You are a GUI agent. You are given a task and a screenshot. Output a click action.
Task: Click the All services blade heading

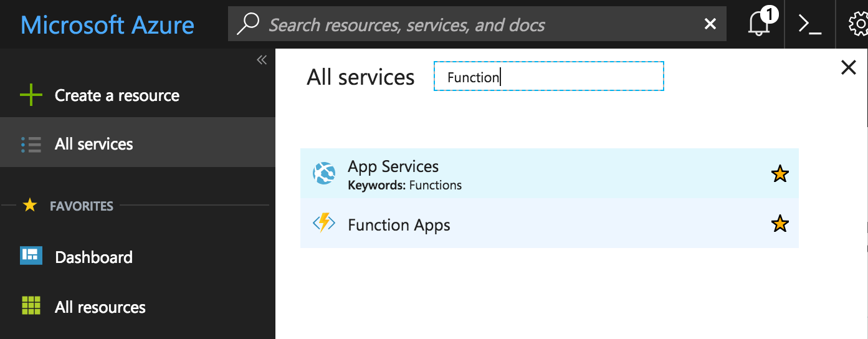point(361,77)
